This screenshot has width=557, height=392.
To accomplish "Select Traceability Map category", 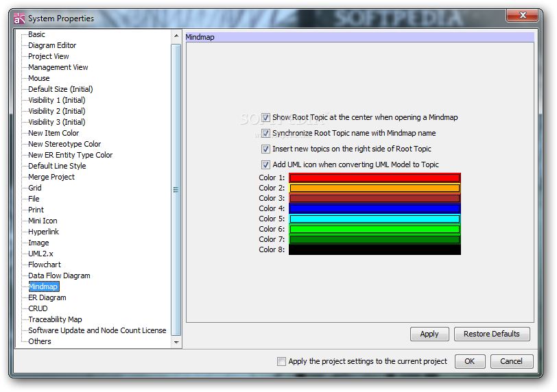I will pos(55,319).
